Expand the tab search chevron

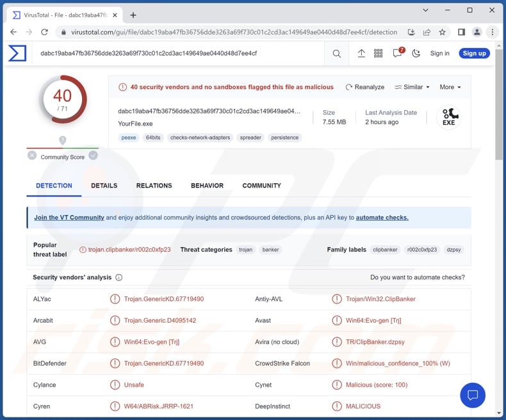click(426, 10)
